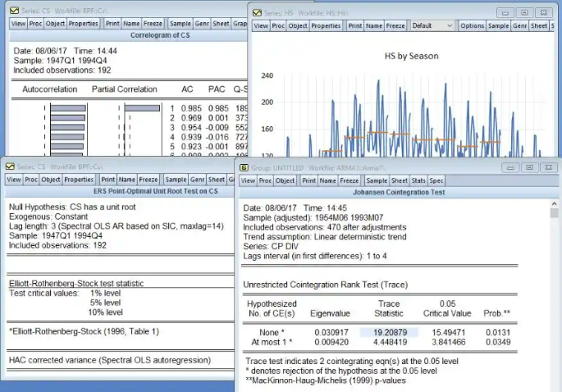Click the Johansen window vertical scrollbar thumb

coord(554,213)
